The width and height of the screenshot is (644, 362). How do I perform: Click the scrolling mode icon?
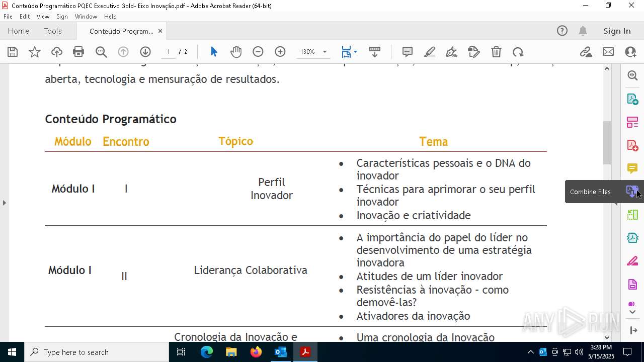tap(375, 52)
